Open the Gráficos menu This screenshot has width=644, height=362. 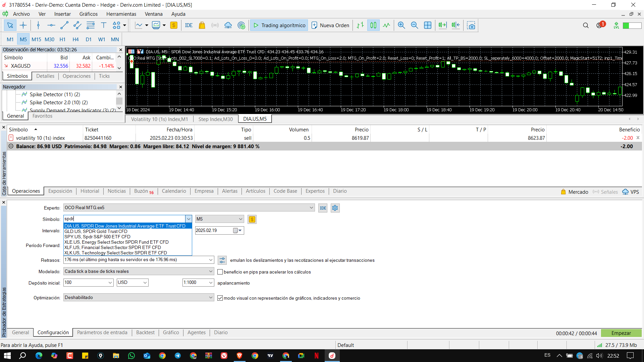[x=89, y=14]
